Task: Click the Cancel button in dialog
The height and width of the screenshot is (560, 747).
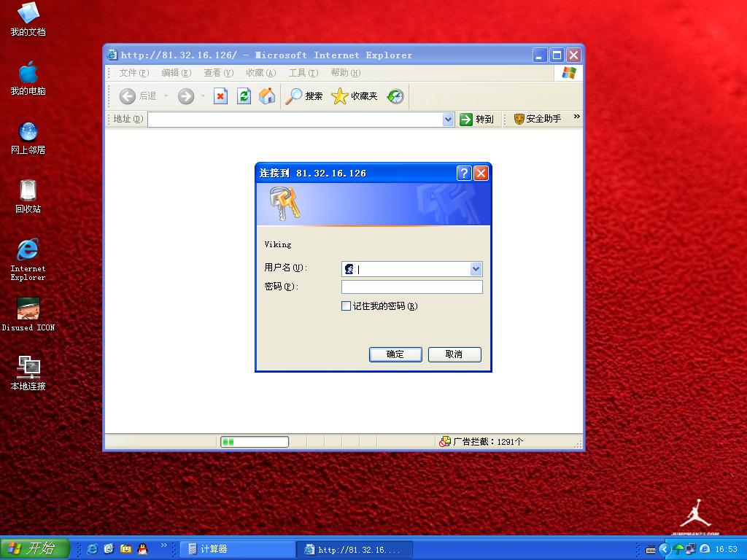Action: [x=454, y=354]
